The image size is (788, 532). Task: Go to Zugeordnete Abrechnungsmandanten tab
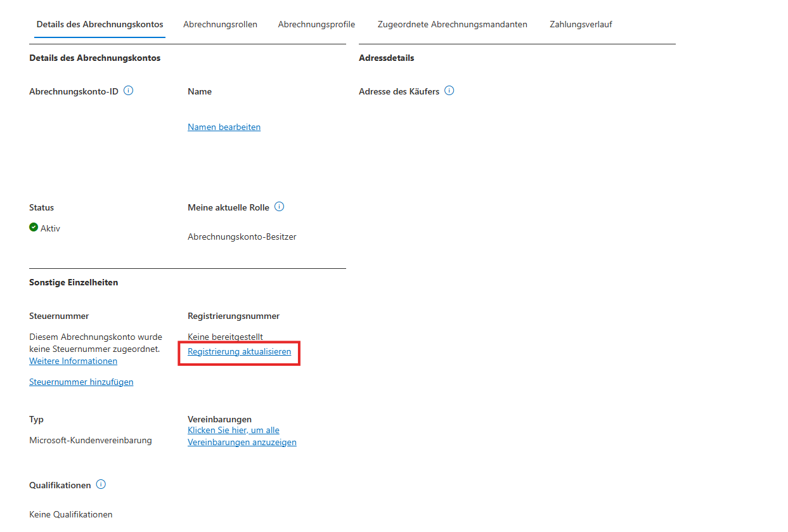(452, 25)
